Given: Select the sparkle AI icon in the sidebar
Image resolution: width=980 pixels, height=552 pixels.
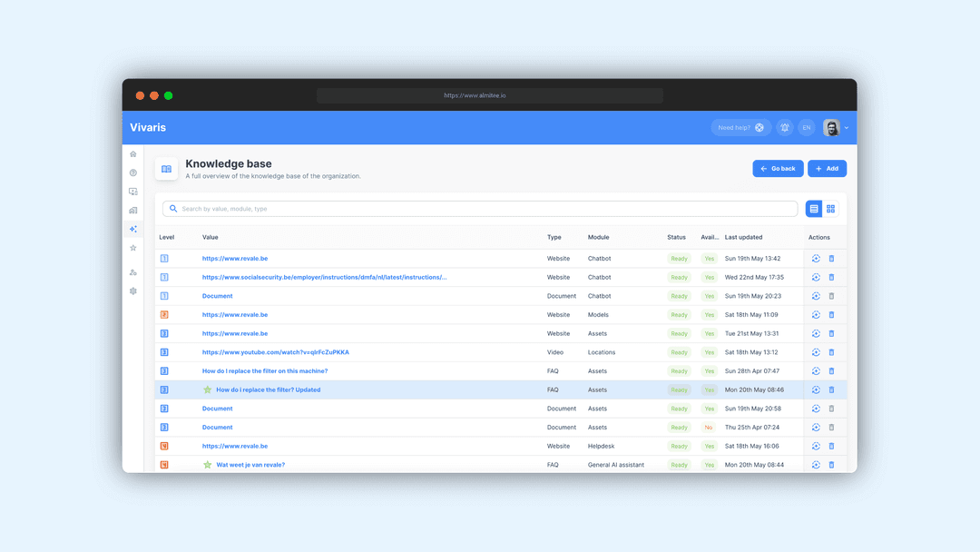Looking at the screenshot, I should pyautogui.click(x=132, y=229).
